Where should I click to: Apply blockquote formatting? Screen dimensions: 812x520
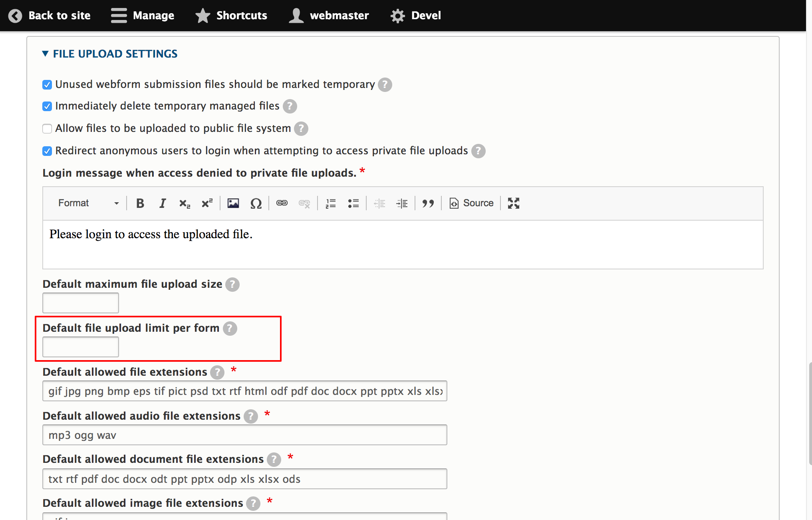pos(428,203)
